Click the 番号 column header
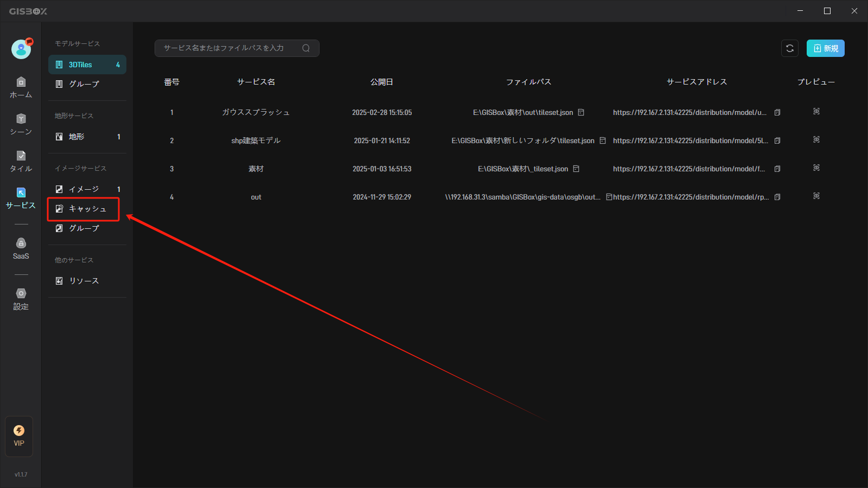This screenshot has width=868, height=488. pos(172,82)
